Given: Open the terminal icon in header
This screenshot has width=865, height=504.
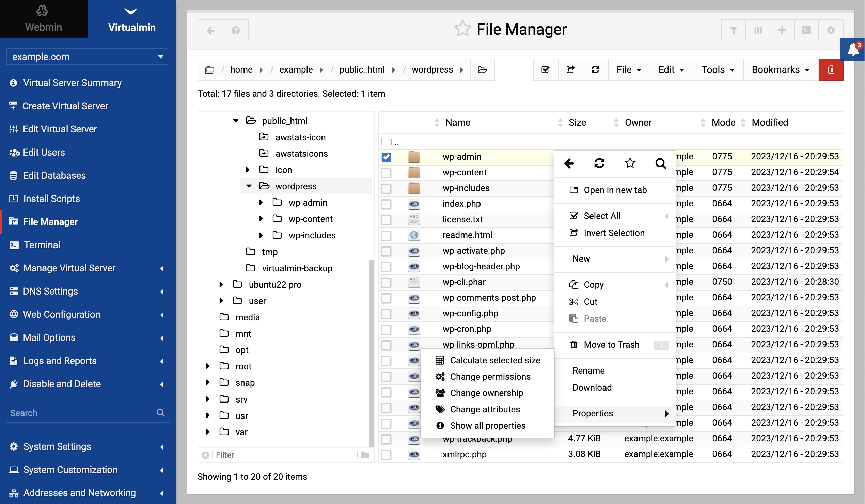Looking at the screenshot, I should tap(806, 30).
